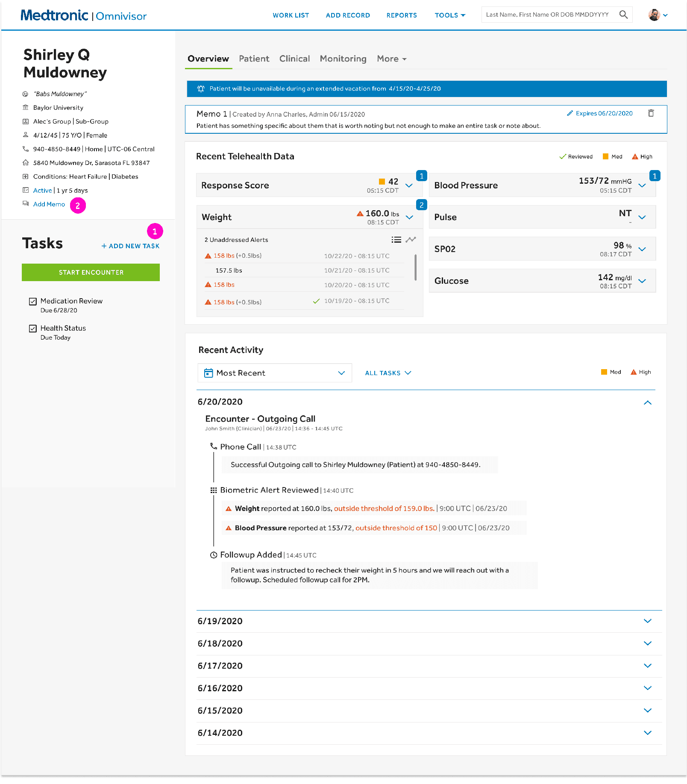The height and width of the screenshot is (784, 687).
Task: Expand the SP02 card
Action: (642, 249)
